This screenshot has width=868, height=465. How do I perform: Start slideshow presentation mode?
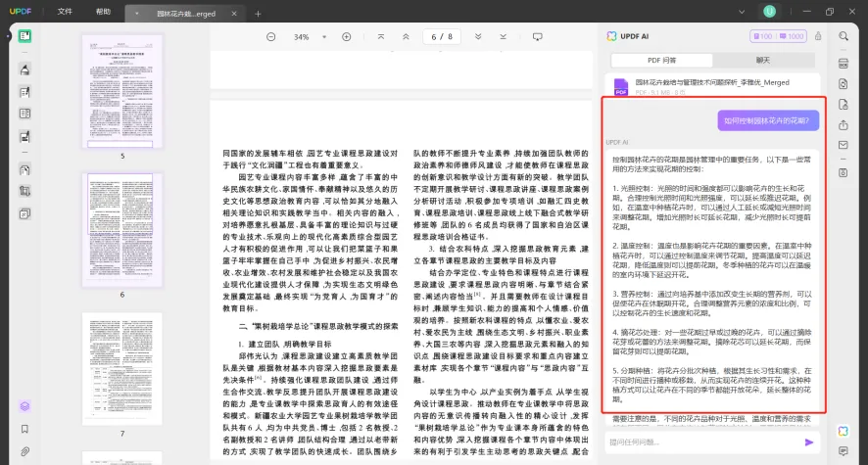coord(537,36)
